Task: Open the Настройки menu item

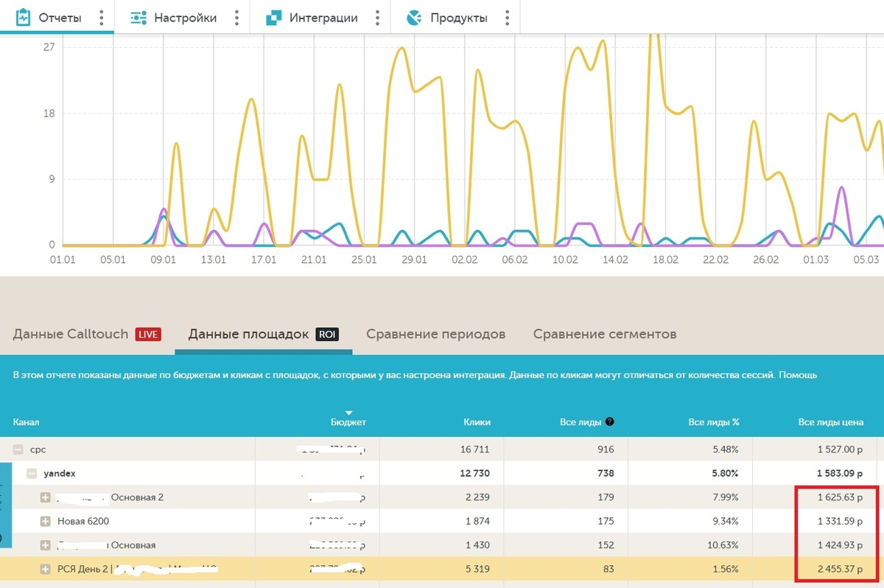Action: (185, 18)
